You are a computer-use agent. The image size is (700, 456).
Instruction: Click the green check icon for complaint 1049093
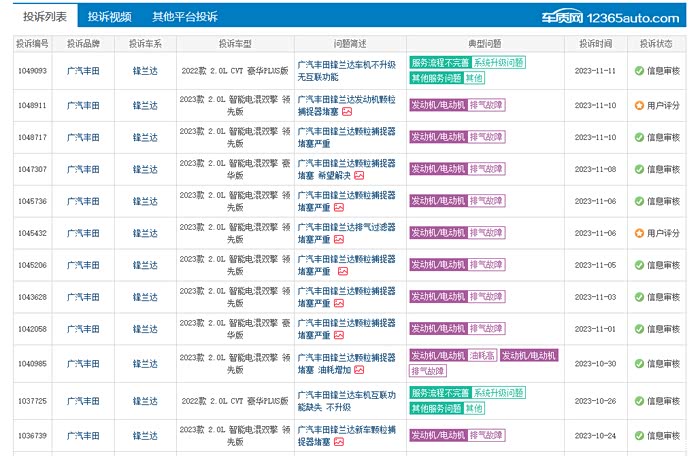coord(639,71)
